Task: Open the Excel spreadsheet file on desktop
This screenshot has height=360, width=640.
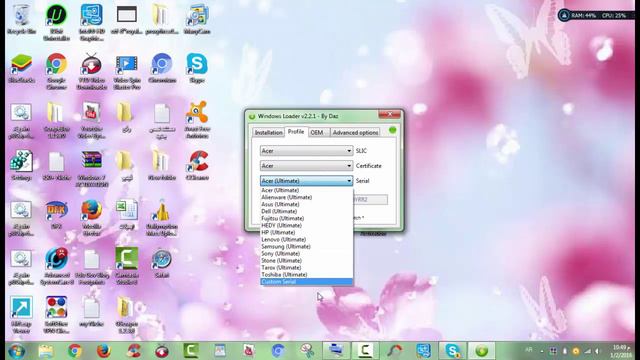Action: tap(127, 214)
